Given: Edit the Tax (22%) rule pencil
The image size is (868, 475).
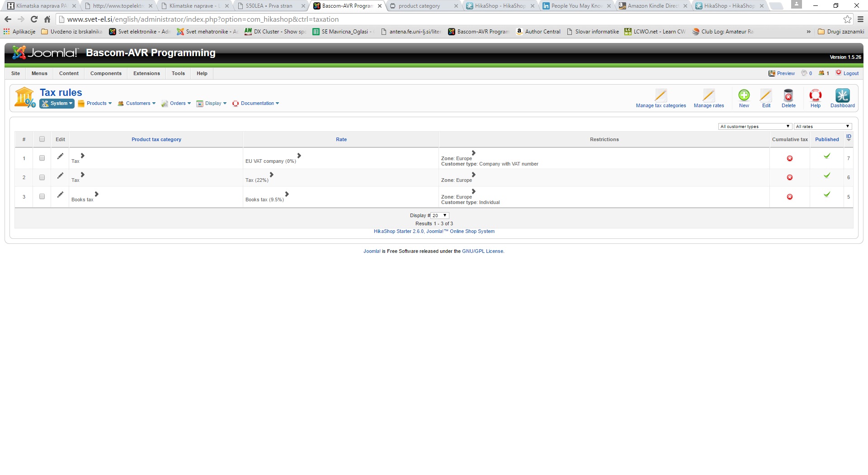Looking at the screenshot, I should click(x=60, y=176).
